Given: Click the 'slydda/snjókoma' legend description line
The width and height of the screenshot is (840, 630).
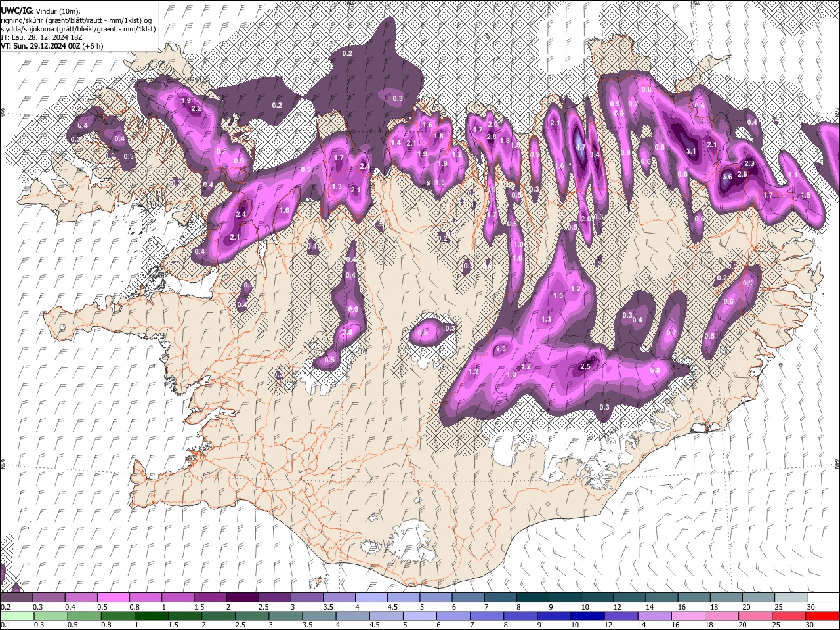Looking at the screenshot, I should pos(78,29).
